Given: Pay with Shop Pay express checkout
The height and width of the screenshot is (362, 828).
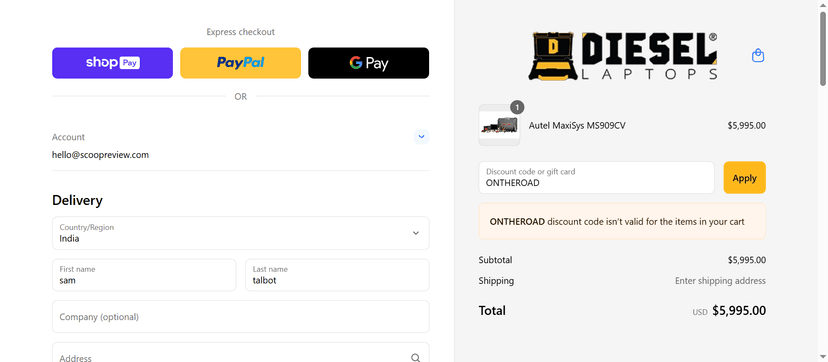Looking at the screenshot, I should click(112, 63).
